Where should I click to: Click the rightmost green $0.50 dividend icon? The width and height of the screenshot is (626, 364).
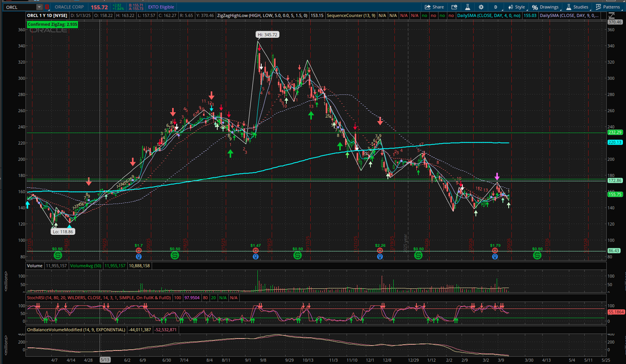coord(537,256)
